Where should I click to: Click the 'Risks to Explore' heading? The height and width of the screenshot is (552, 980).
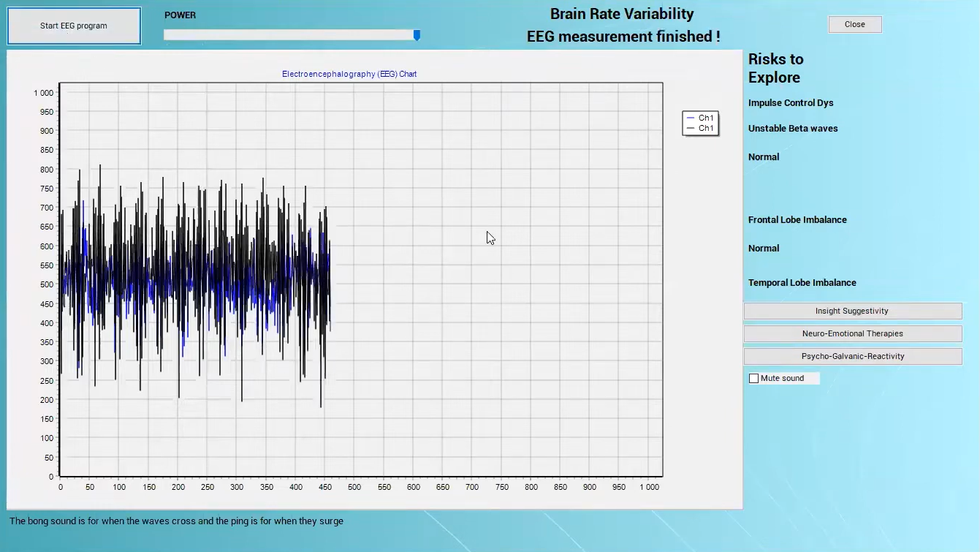point(775,68)
